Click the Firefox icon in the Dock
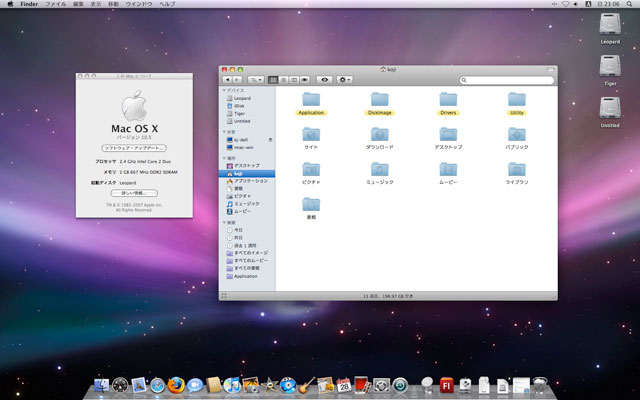 175,385
